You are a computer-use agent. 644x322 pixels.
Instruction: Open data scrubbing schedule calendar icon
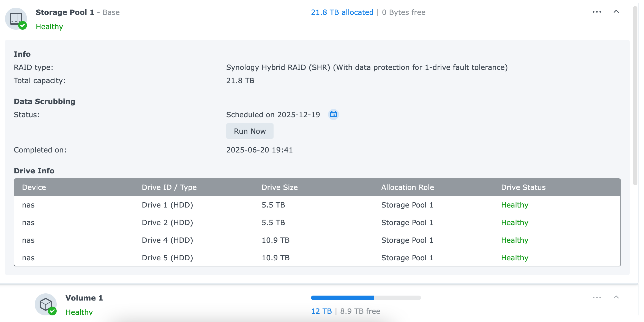click(333, 114)
